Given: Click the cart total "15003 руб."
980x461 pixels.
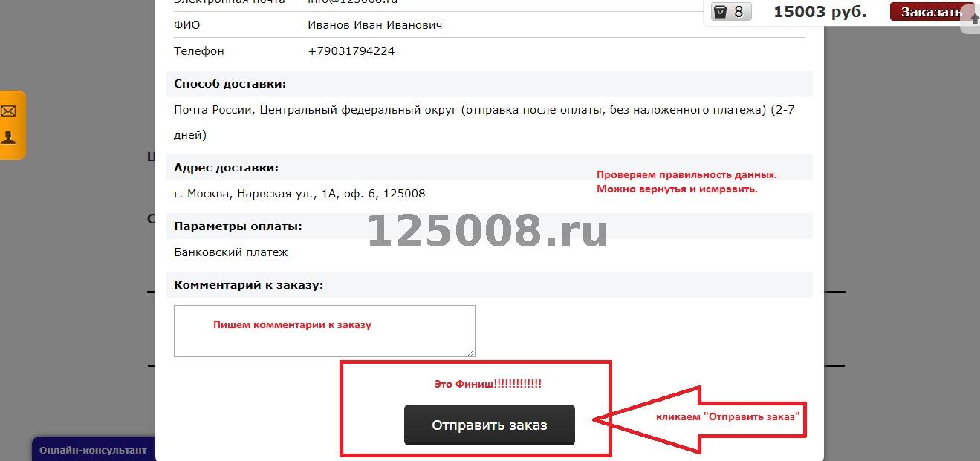Looking at the screenshot, I should (x=820, y=12).
